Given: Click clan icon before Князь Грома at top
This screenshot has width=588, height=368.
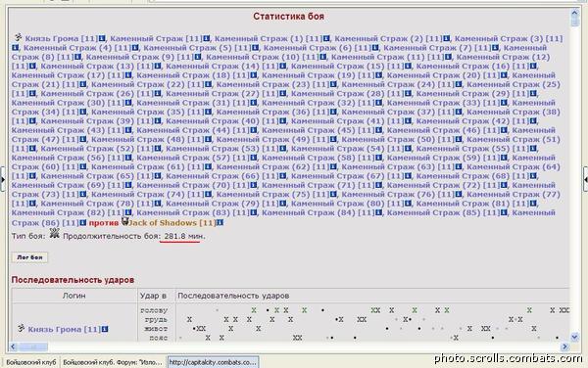Looking at the screenshot, I should pyautogui.click(x=18, y=37).
